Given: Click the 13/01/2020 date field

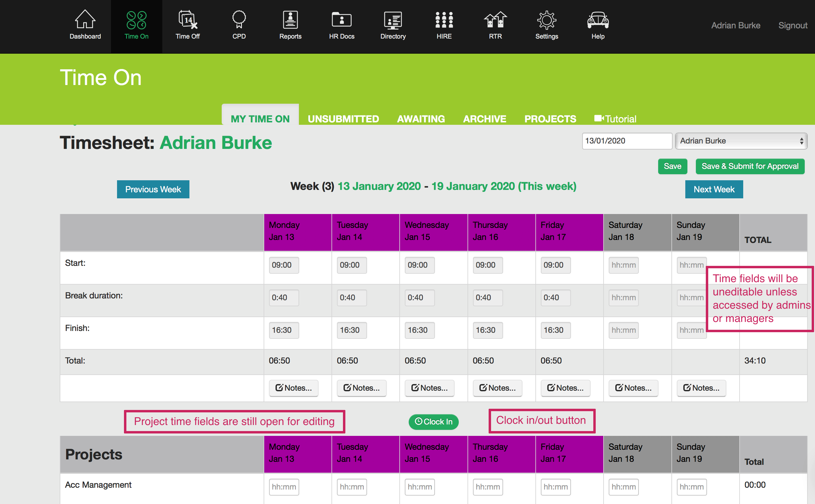Looking at the screenshot, I should (x=626, y=141).
